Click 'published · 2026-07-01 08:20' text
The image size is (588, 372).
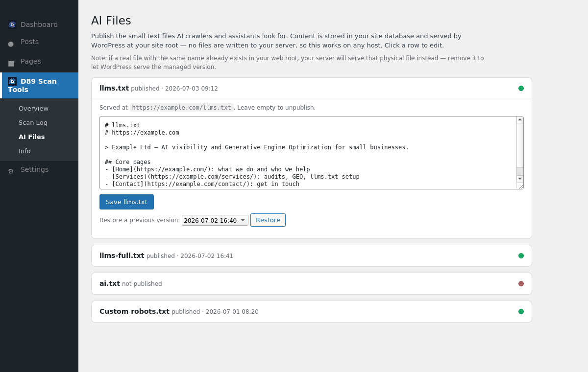215,312
